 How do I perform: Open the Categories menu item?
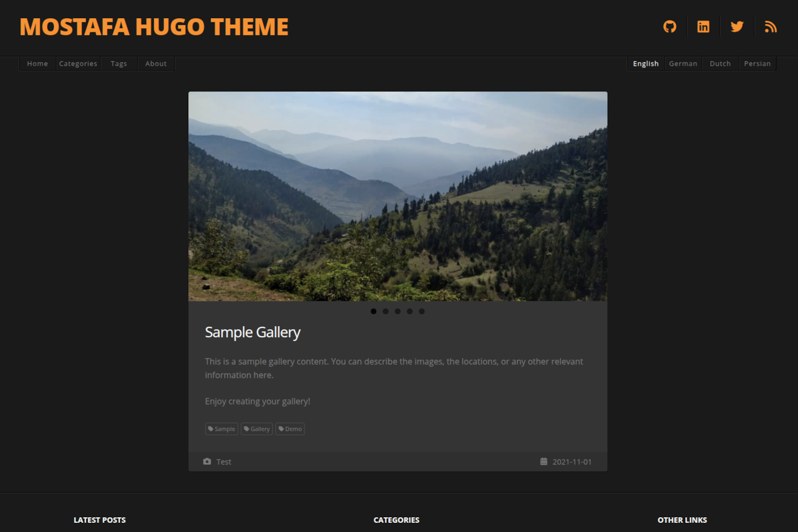click(x=78, y=63)
